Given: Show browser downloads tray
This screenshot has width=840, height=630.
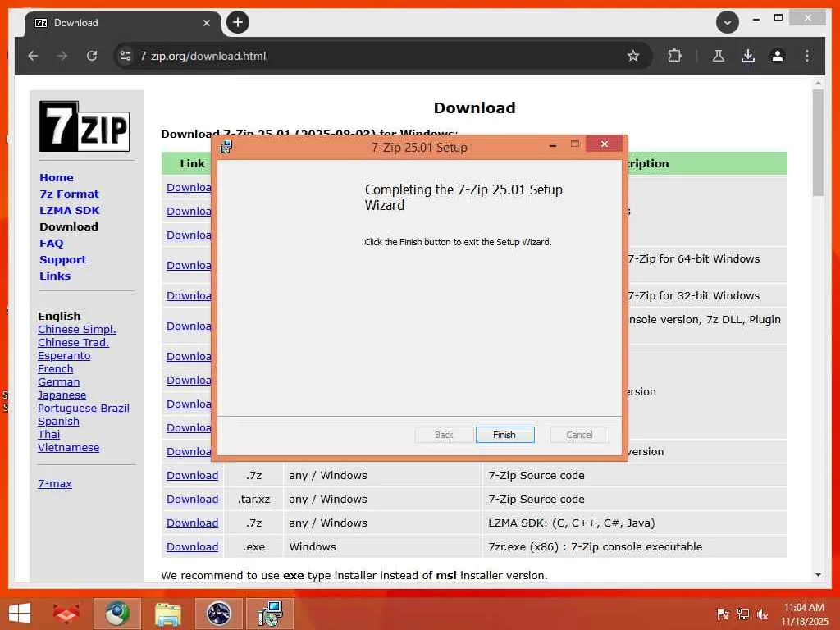Looking at the screenshot, I should 748,56.
